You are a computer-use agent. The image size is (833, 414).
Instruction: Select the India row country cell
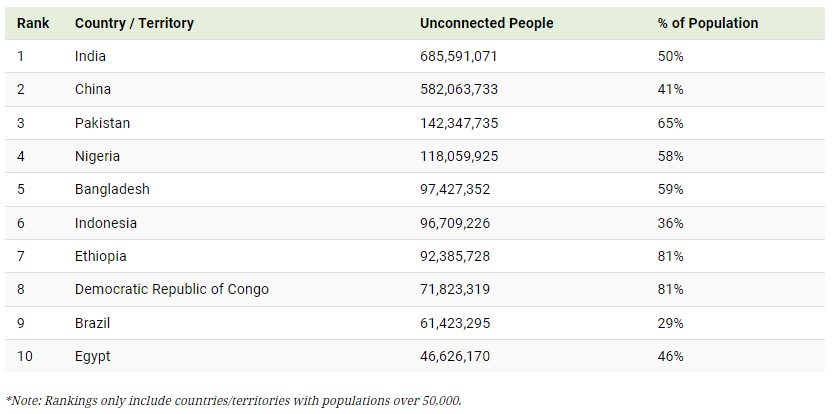click(90, 56)
